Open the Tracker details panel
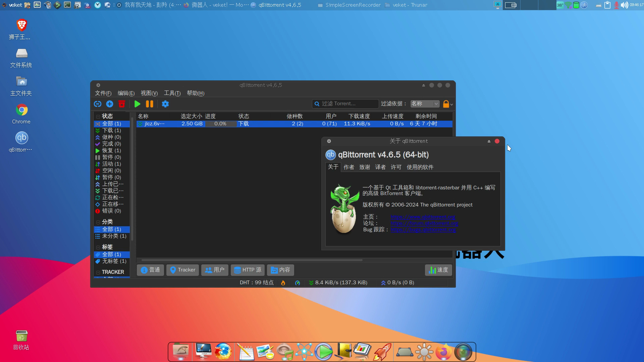The width and height of the screenshot is (644, 362). 182,270
